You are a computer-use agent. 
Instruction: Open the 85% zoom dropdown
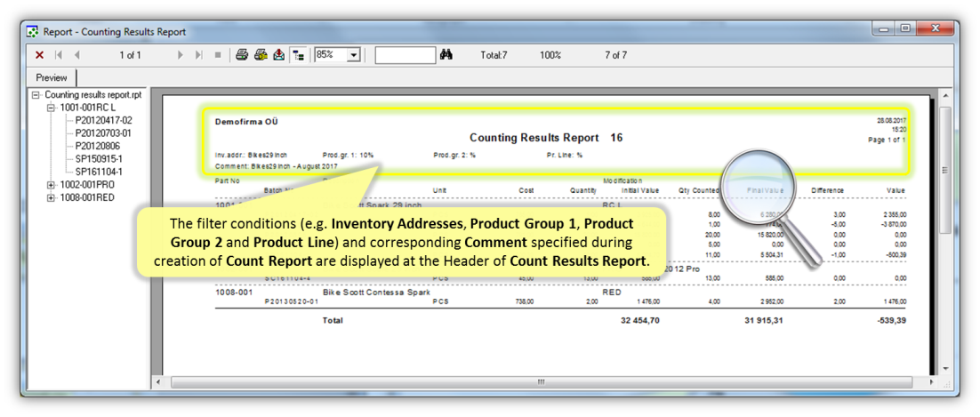click(354, 55)
